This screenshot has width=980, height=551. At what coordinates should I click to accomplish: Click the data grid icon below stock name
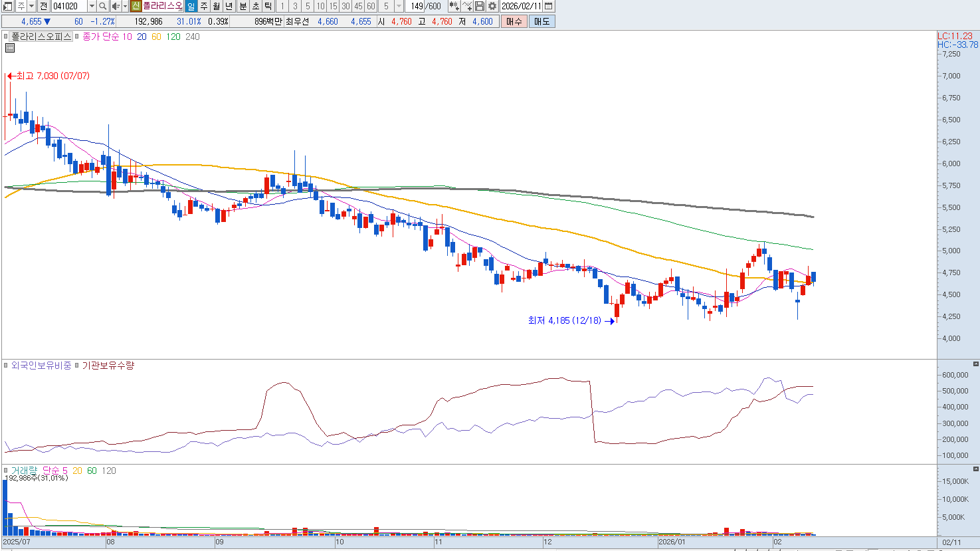10,48
